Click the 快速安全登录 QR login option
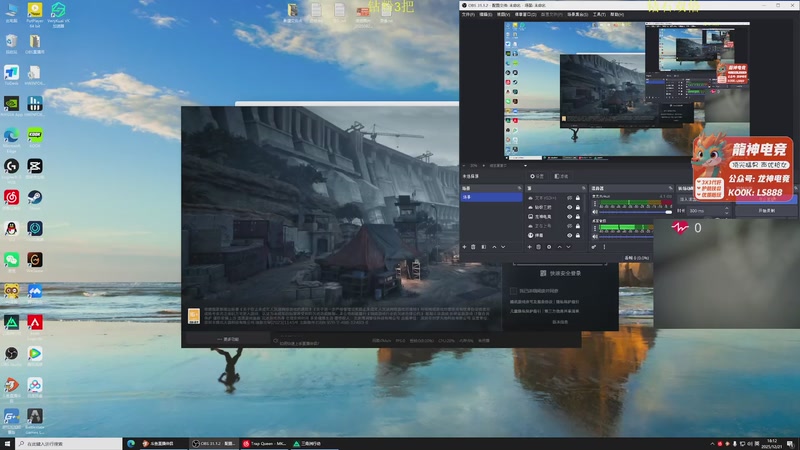800x450 pixels. click(x=560, y=273)
